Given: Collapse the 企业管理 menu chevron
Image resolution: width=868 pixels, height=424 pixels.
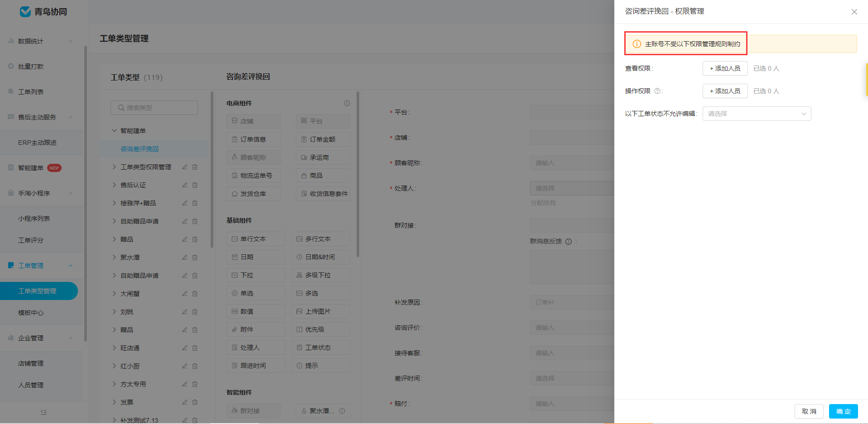Looking at the screenshot, I should 71,338.
